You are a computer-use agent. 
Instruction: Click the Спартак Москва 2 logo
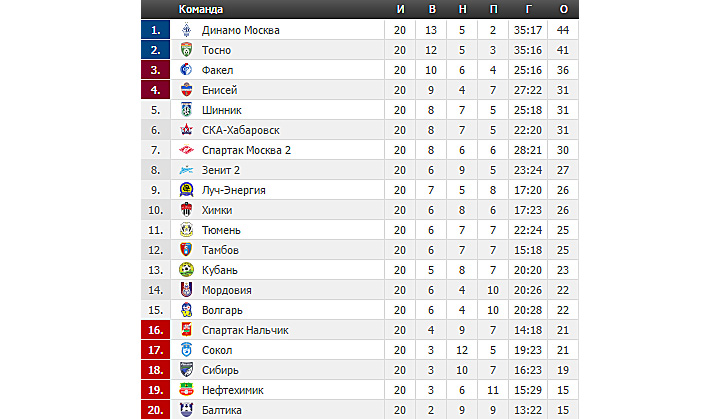coord(186,150)
